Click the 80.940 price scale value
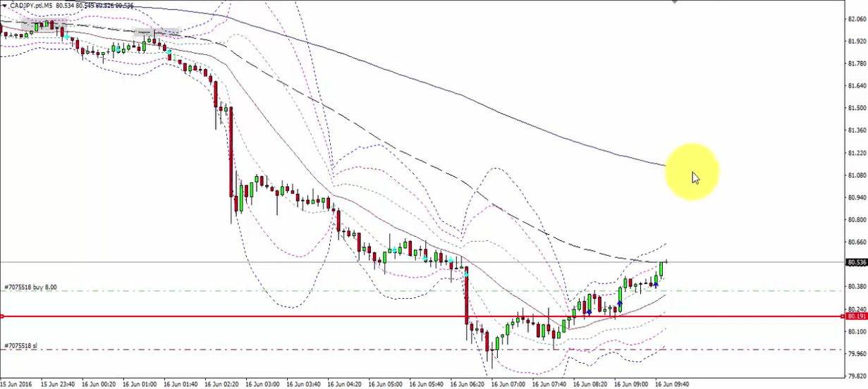Image resolution: width=868 pixels, height=389 pixels. tap(857, 197)
